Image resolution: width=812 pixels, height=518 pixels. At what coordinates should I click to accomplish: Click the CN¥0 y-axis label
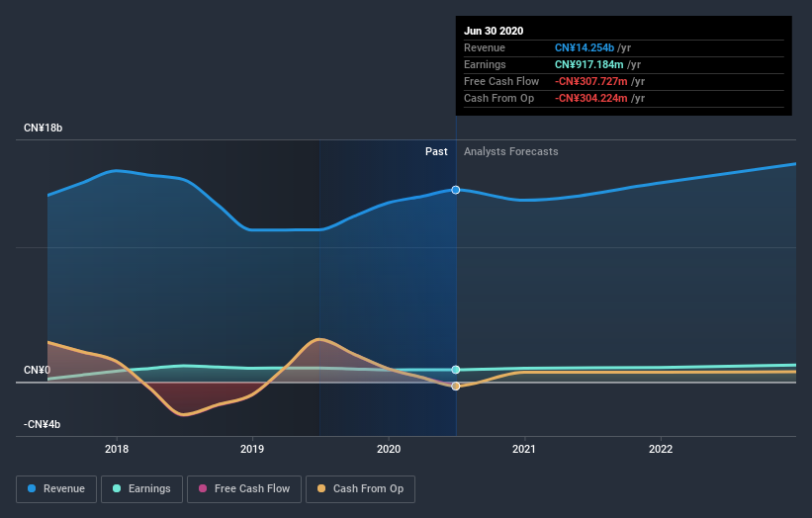37,370
